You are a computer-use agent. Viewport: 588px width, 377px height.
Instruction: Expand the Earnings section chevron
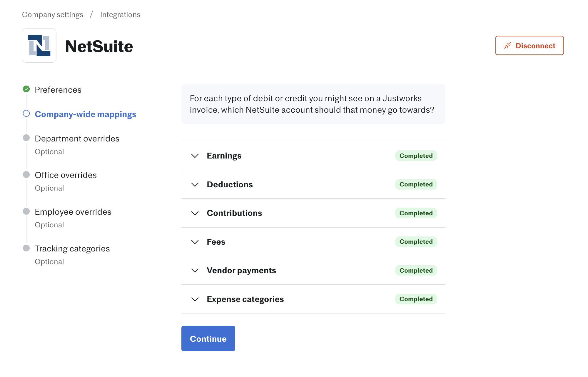click(195, 156)
